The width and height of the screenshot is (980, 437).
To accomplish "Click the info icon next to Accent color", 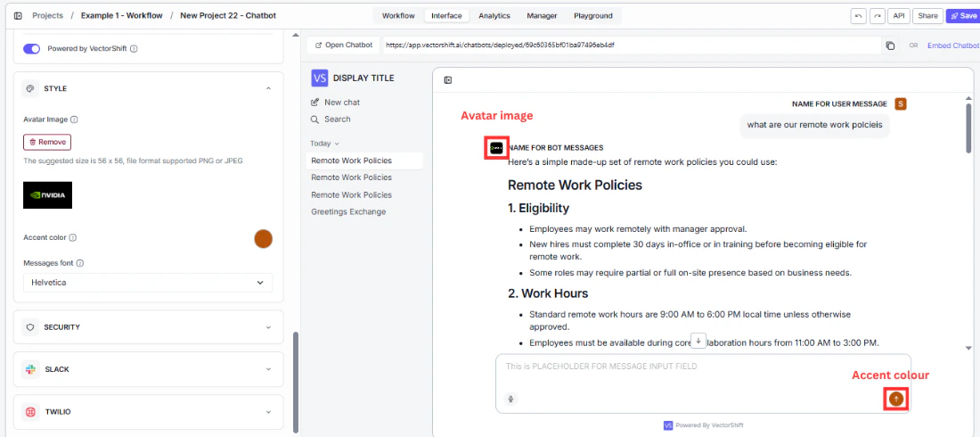I will click(72, 238).
